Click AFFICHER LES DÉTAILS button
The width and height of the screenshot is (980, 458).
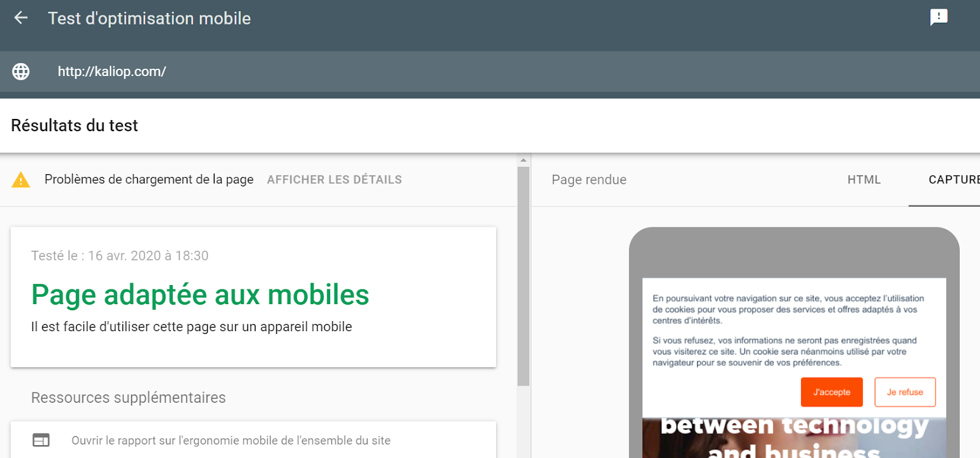(x=334, y=180)
